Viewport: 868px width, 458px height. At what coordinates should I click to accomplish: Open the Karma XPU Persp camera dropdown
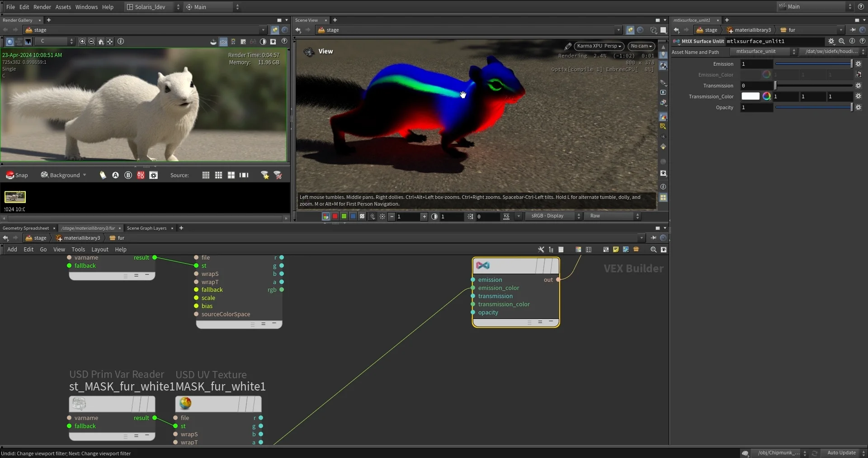pyautogui.click(x=599, y=46)
